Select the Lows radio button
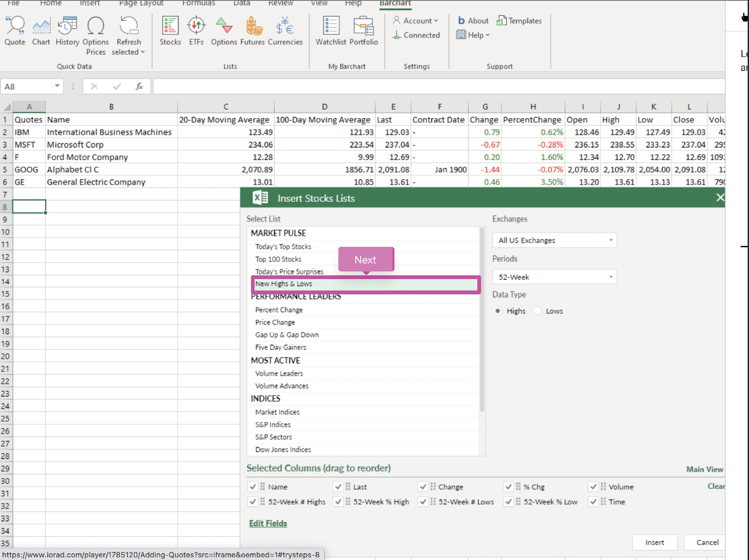 pyautogui.click(x=537, y=311)
